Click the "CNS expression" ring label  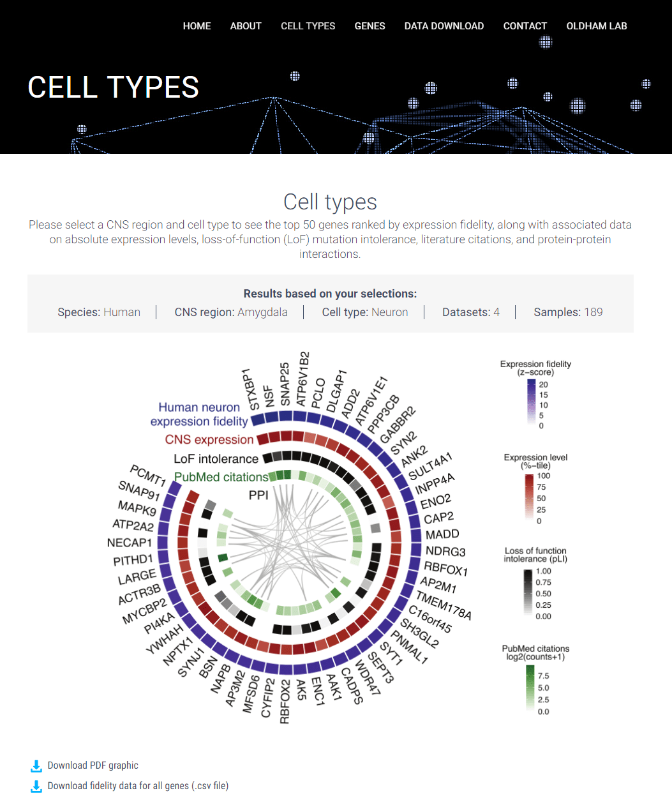(209, 440)
